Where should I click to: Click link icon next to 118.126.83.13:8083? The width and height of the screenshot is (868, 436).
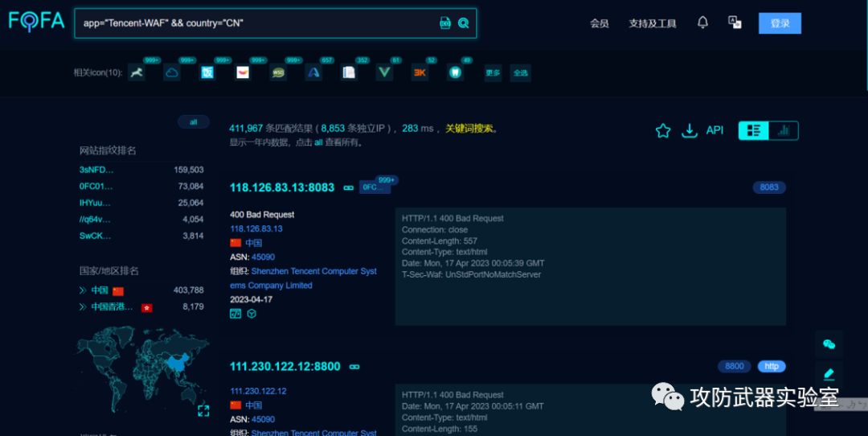(x=348, y=187)
